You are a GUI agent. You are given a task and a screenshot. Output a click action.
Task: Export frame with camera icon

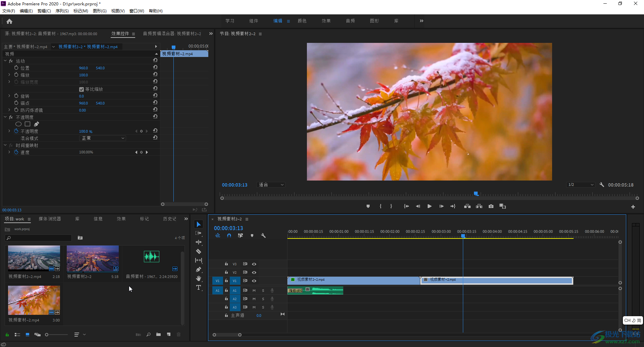pos(491,206)
